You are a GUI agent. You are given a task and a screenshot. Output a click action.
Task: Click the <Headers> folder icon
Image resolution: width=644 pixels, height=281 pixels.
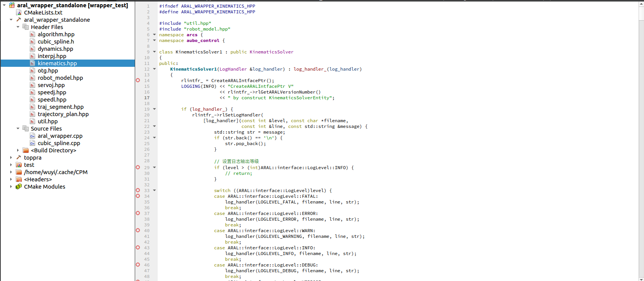tap(19, 179)
